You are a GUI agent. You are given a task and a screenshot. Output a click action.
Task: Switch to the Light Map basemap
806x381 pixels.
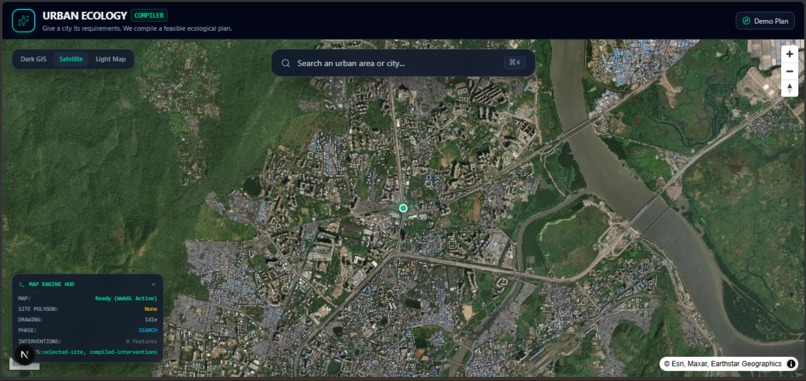pyautogui.click(x=111, y=59)
